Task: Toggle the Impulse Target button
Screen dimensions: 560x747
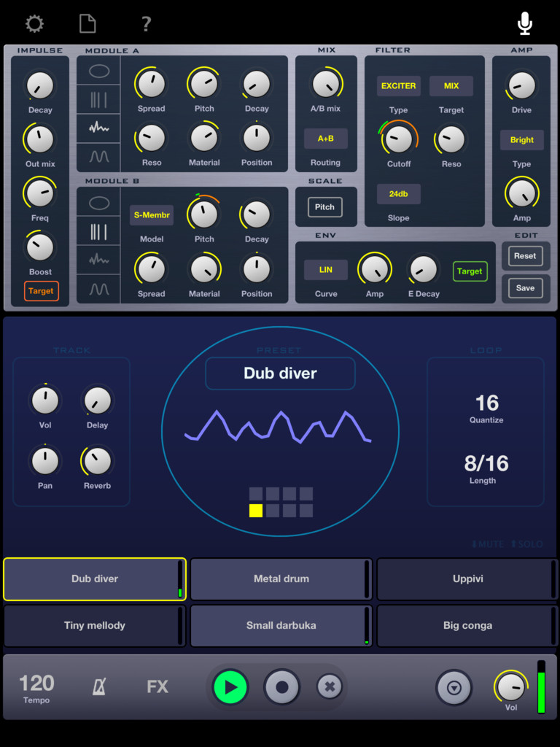Action: [41, 291]
